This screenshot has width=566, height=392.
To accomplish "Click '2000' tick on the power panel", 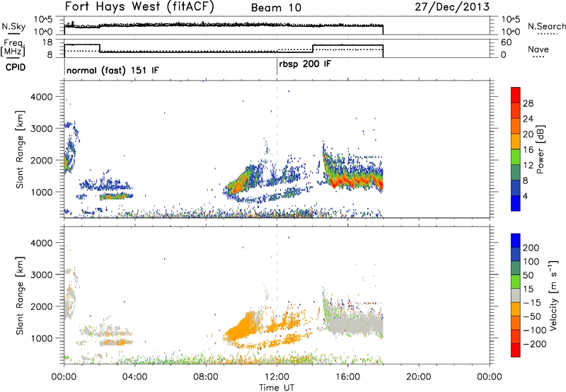I will click(x=42, y=160).
